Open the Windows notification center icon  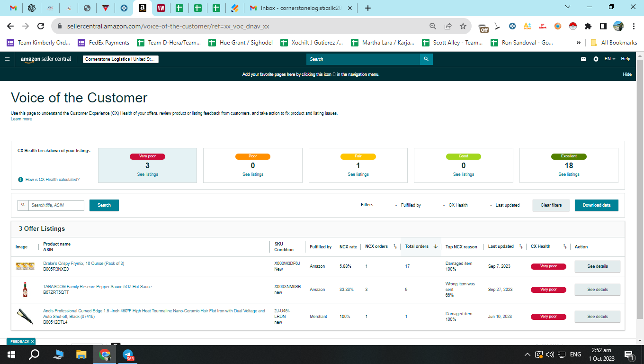629,355
